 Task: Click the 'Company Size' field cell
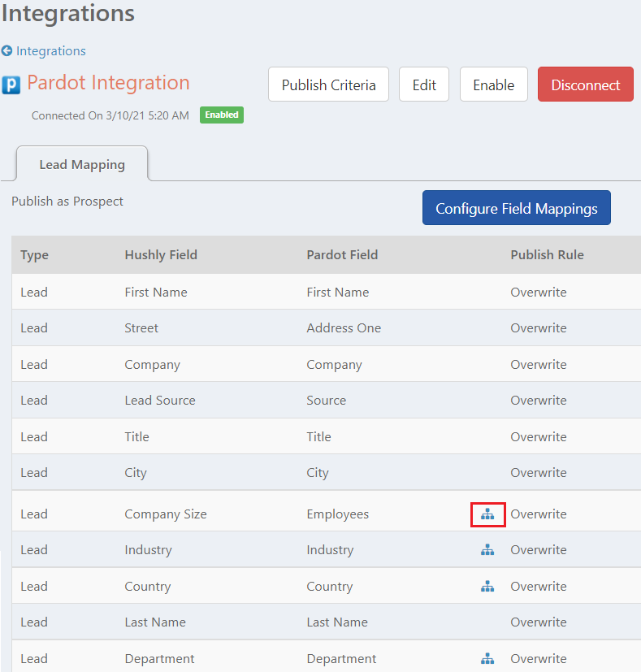pos(166,514)
